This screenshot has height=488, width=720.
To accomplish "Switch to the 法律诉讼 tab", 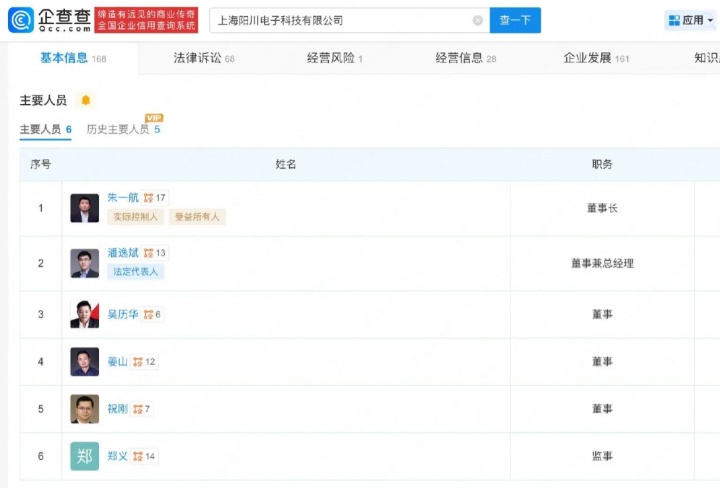I will click(x=204, y=58).
